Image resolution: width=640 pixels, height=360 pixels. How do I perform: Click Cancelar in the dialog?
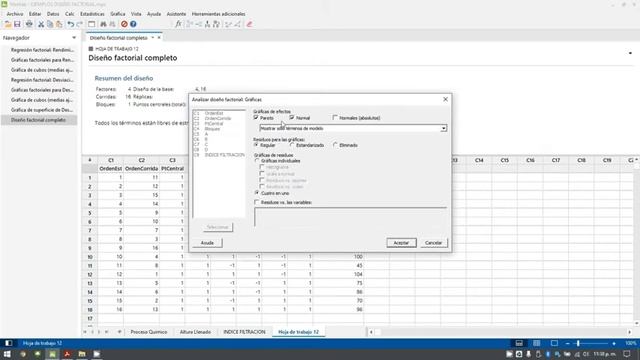pos(433,243)
